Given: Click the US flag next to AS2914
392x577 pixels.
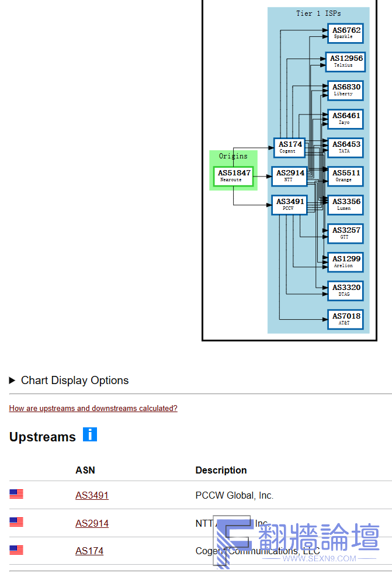Looking at the screenshot, I should (16, 523).
